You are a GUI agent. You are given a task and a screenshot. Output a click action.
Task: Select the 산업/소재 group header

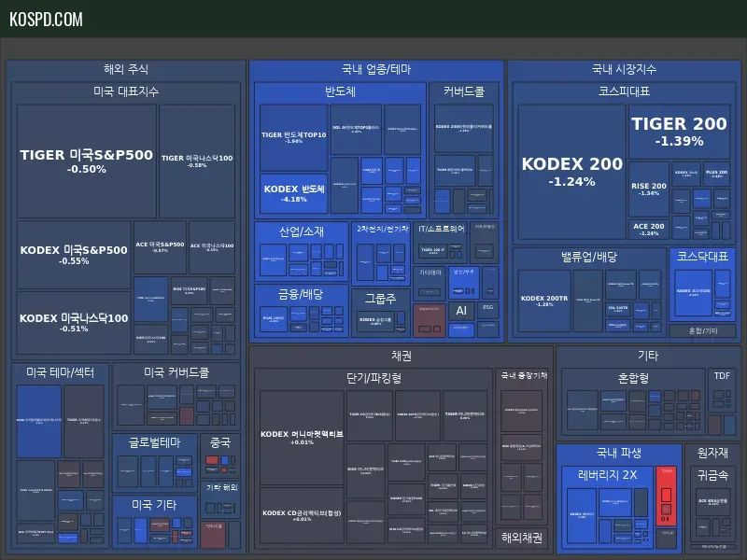[302, 231]
